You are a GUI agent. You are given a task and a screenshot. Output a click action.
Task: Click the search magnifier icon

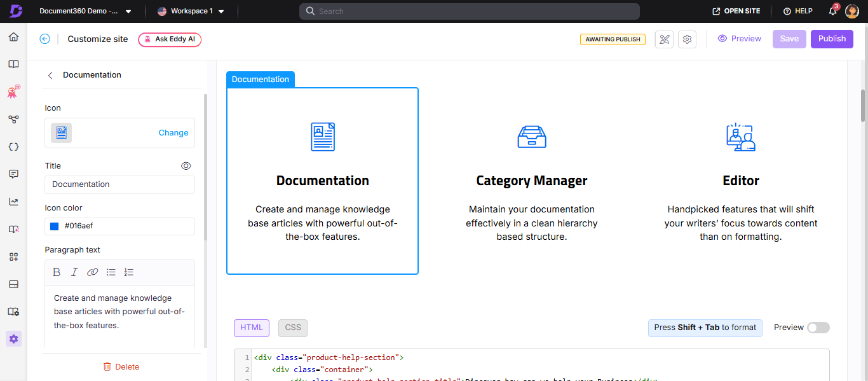(x=310, y=11)
